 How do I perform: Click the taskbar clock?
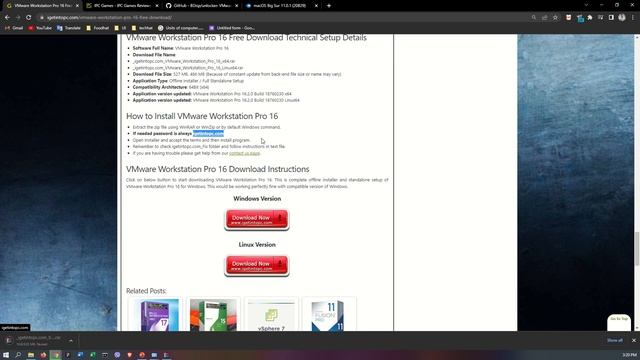pyautogui.click(x=629, y=355)
